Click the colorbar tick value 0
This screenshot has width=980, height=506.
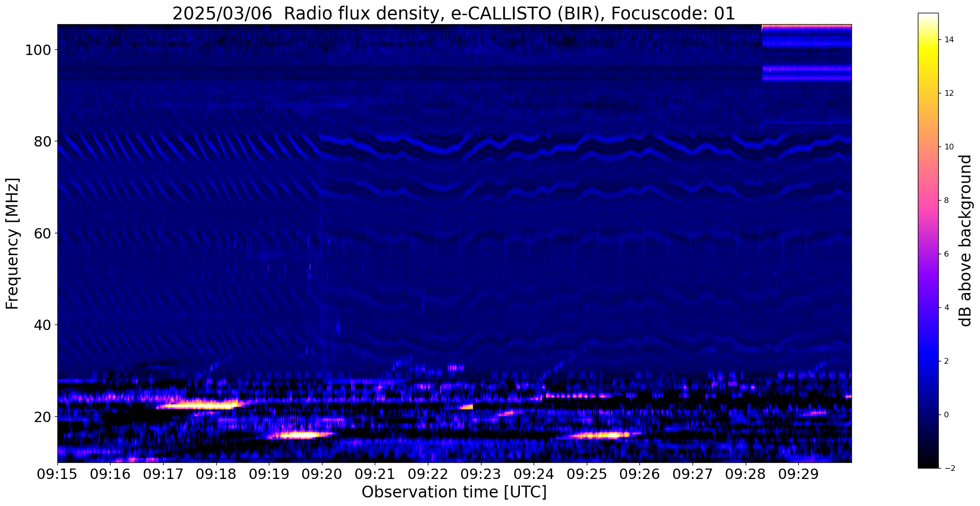[946, 415]
